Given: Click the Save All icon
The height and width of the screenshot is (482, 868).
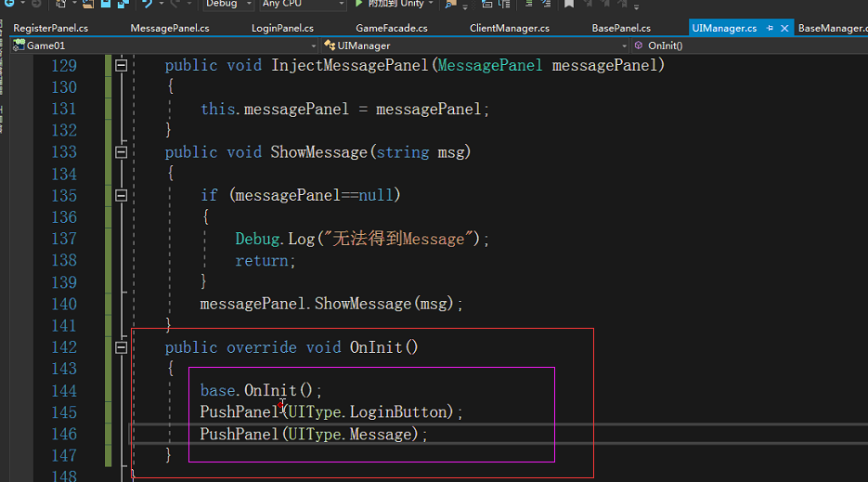Looking at the screenshot, I should [123, 4].
